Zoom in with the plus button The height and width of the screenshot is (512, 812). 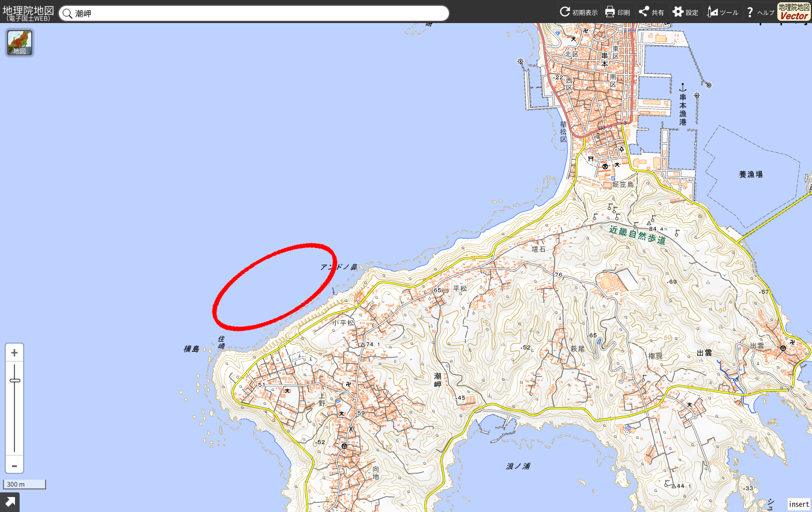pos(14,353)
